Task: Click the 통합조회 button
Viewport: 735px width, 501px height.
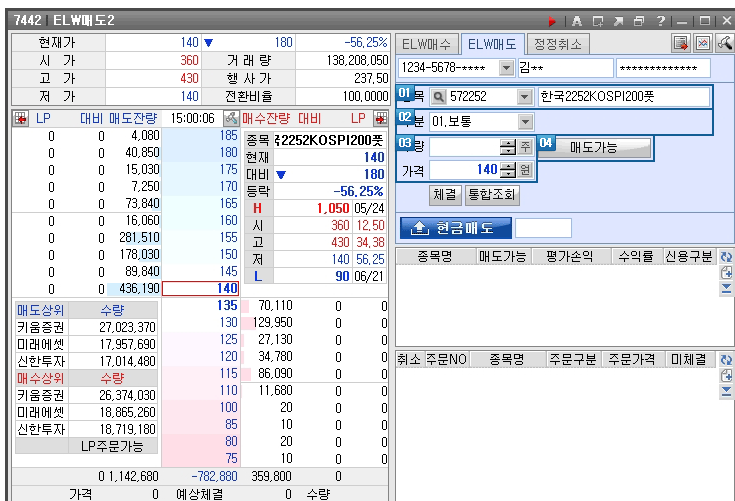Action: point(492,194)
